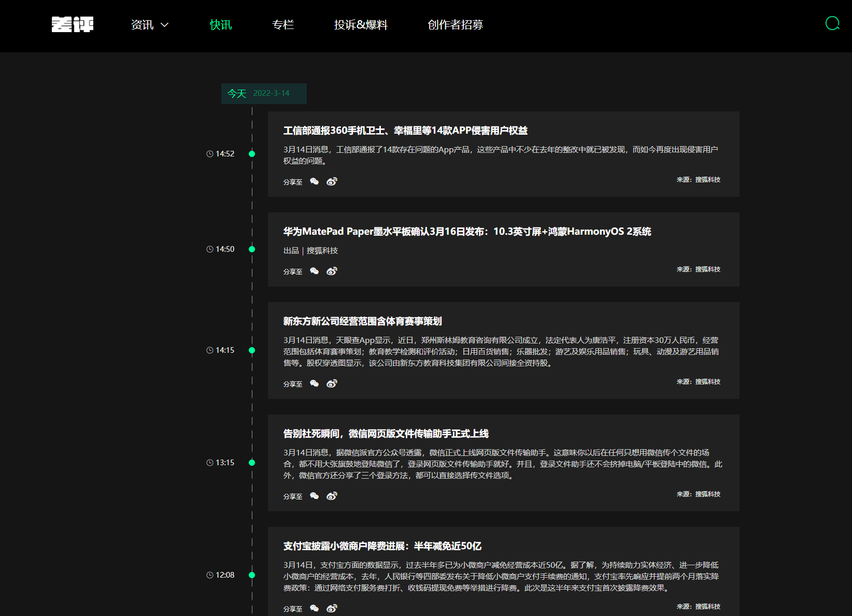
Task: Open the 华为MatePad Paper article headline
Action: coord(467,232)
